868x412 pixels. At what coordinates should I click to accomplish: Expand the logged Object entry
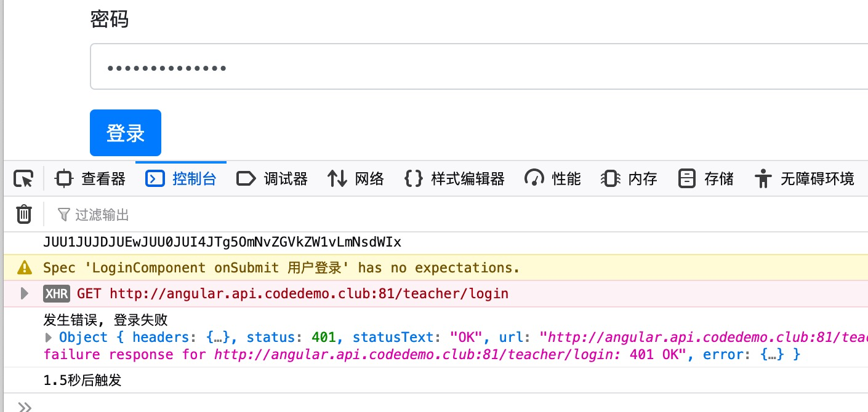point(49,337)
